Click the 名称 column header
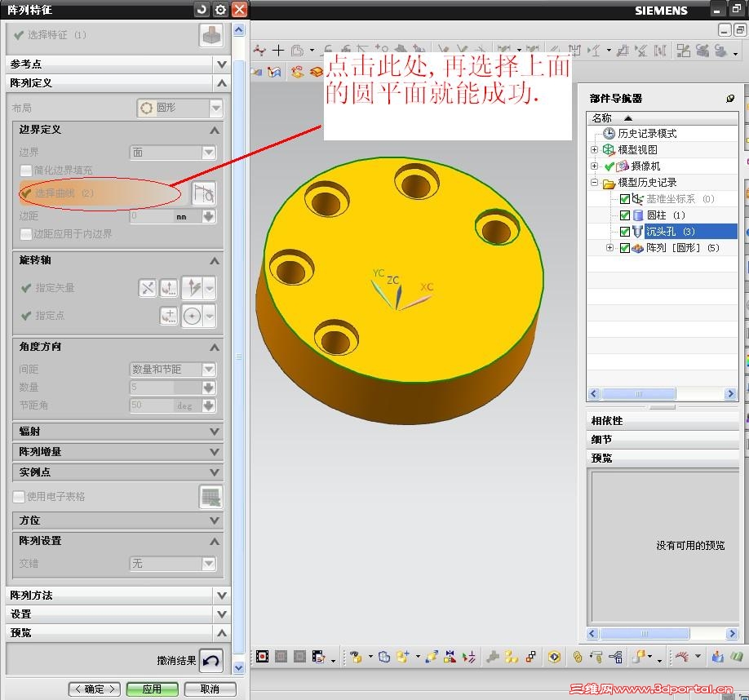749x700 pixels. click(663, 118)
